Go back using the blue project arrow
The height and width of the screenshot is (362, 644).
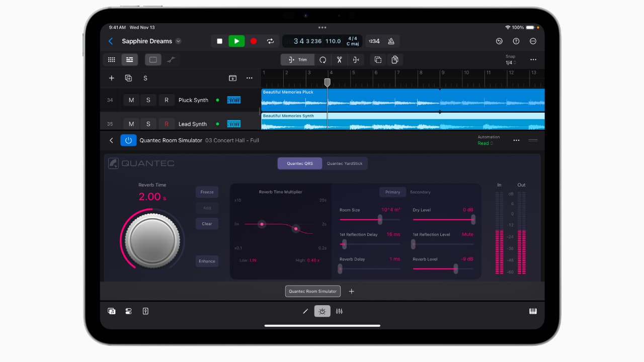pyautogui.click(x=111, y=41)
